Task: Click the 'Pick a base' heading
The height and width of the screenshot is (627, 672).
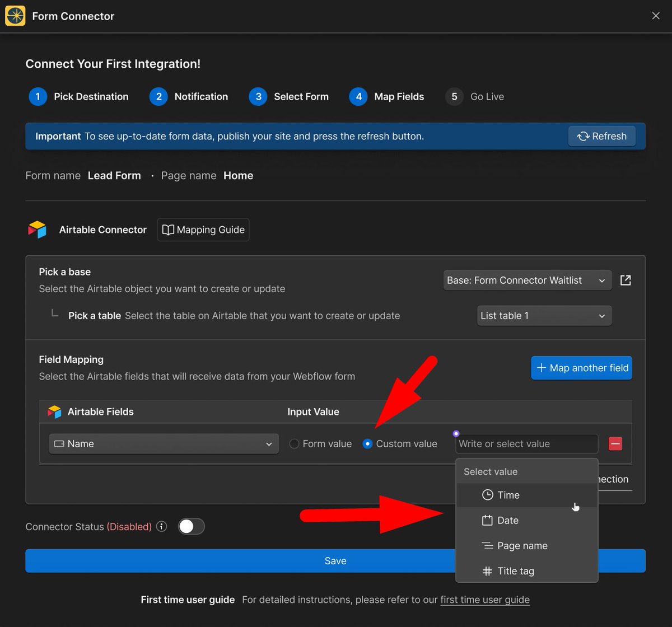Action: click(65, 272)
